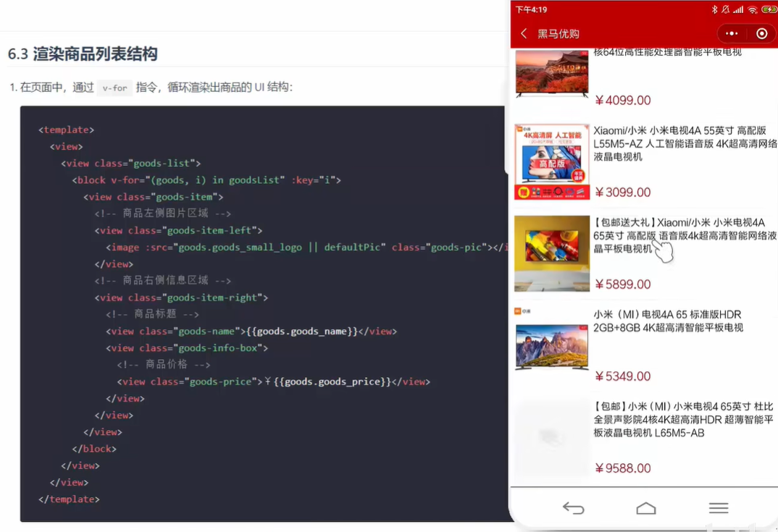
Task: Click the price ¥5349.00
Action: (x=623, y=376)
